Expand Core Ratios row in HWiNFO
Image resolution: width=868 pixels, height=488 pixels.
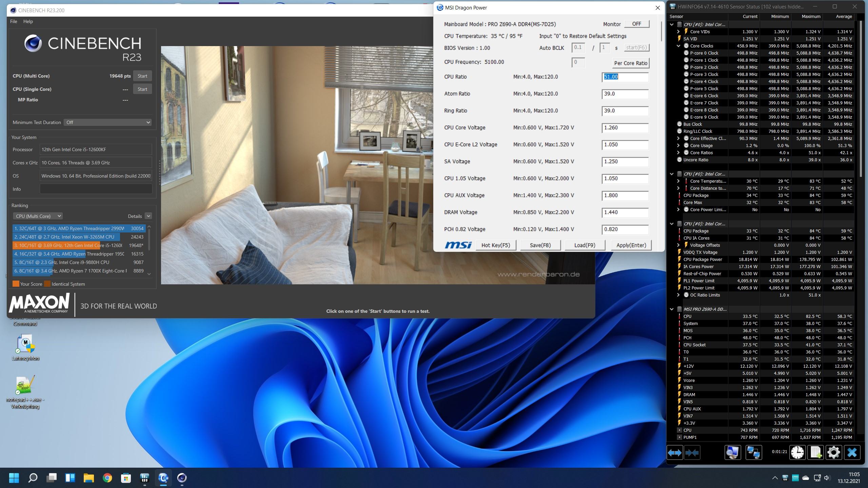point(678,152)
